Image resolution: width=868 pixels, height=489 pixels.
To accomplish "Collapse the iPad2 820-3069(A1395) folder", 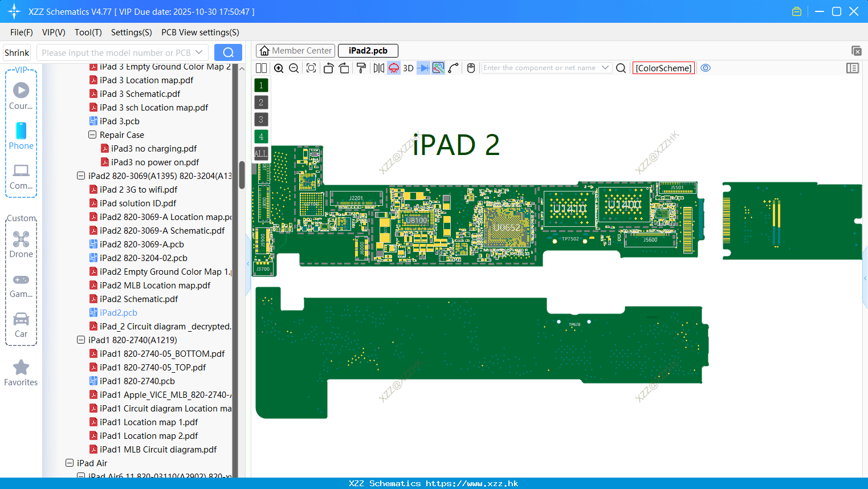I will click(81, 176).
